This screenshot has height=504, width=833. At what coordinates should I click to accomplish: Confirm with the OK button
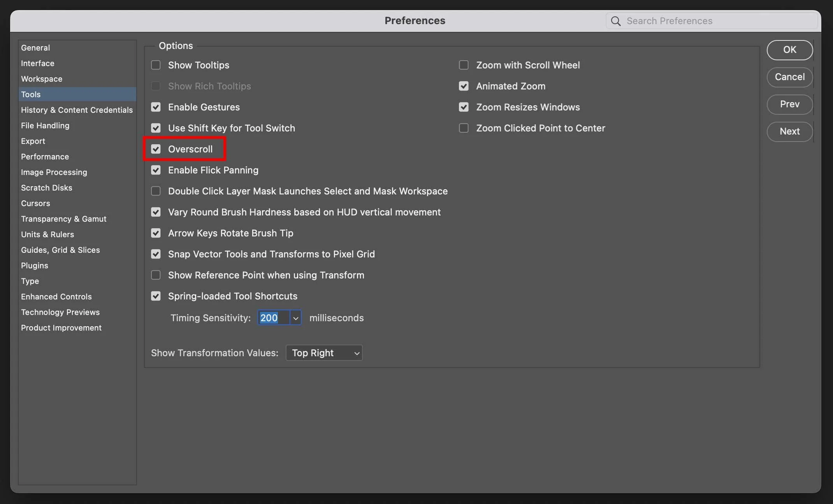790,50
